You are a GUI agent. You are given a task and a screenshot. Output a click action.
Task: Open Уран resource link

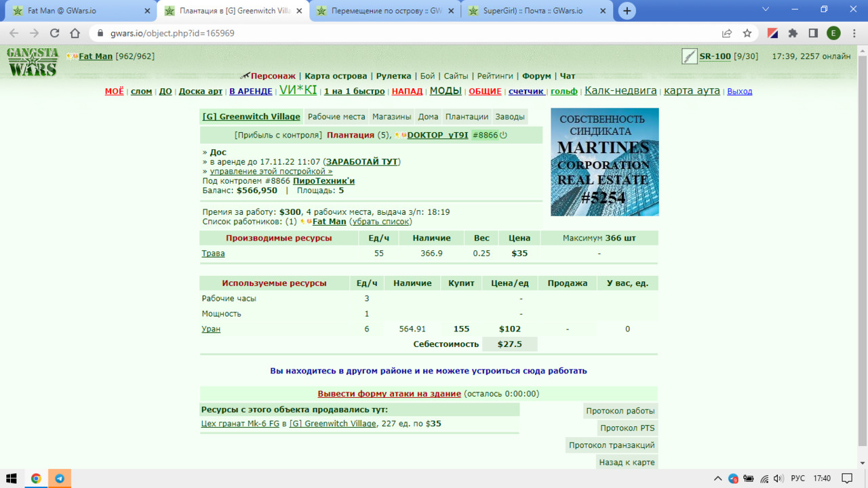pos(211,329)
